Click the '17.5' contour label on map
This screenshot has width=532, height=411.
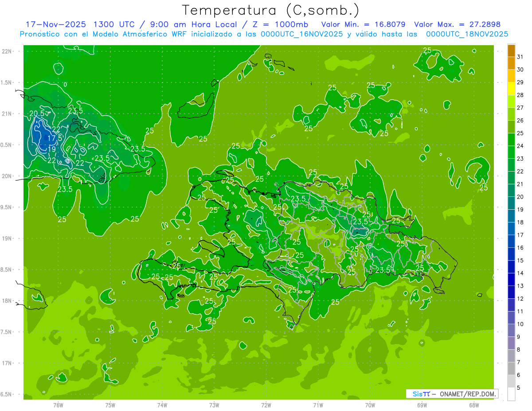tap(55, 138)
